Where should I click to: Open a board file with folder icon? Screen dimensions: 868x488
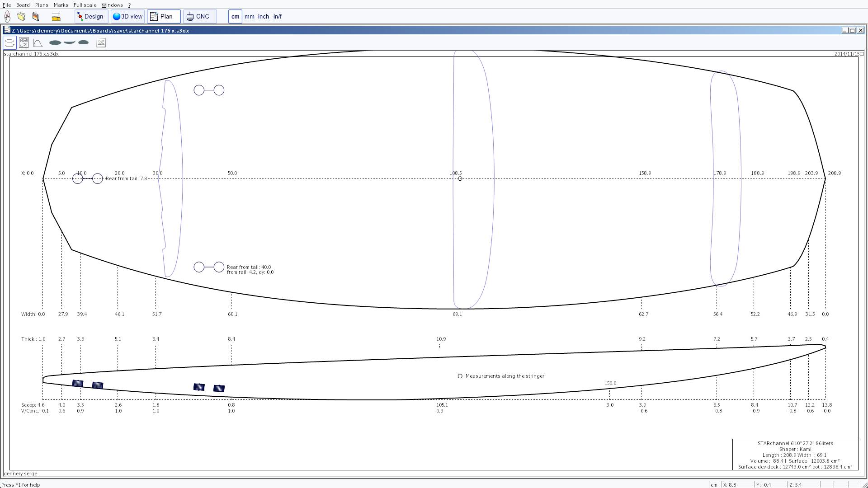pyautogui.click(x=21, y=17)
